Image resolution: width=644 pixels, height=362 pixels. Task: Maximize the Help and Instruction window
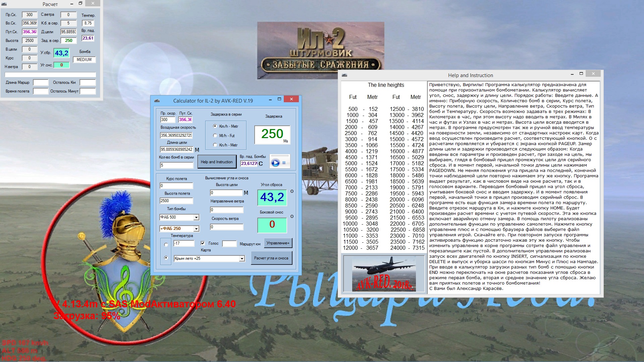(x=581, y=74)
